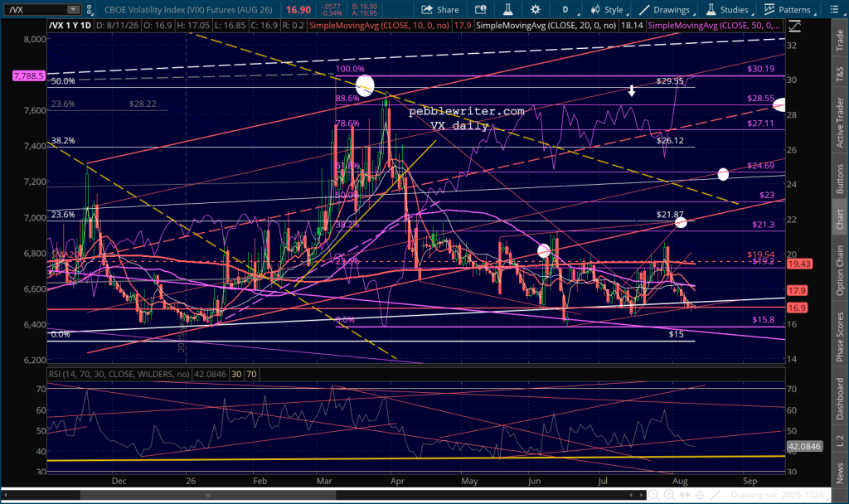Viewport: 849px width, 504px height.
Task: Click the 7,788.5 price bubble on left axis
Action: 29,75
